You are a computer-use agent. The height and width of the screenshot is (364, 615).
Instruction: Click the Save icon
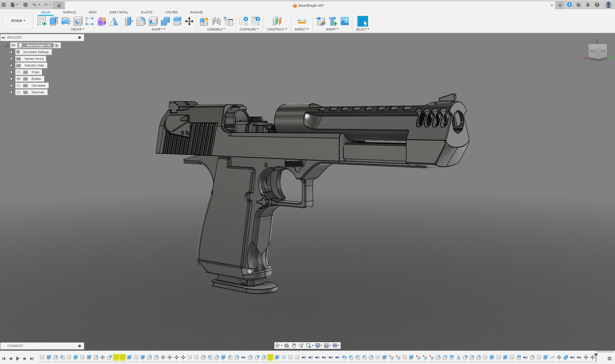point(25,5)
